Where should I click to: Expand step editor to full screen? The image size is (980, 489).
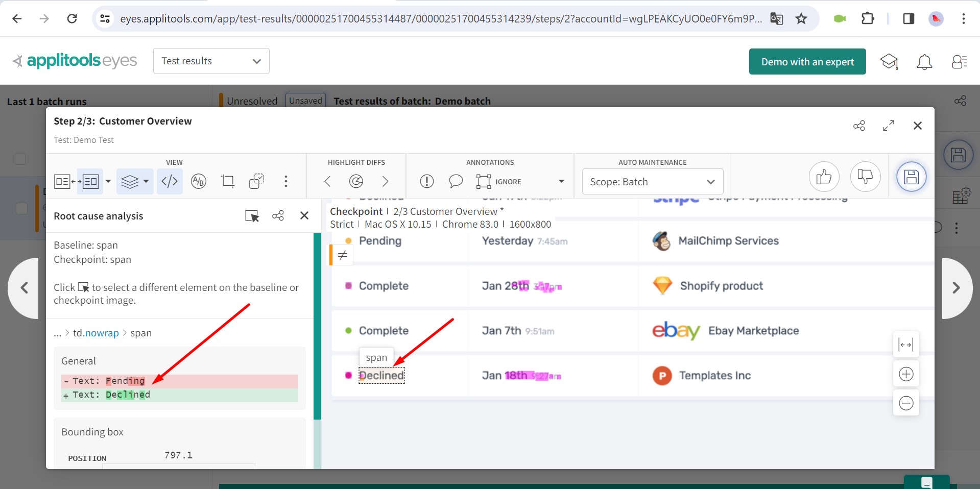[889, 126]
